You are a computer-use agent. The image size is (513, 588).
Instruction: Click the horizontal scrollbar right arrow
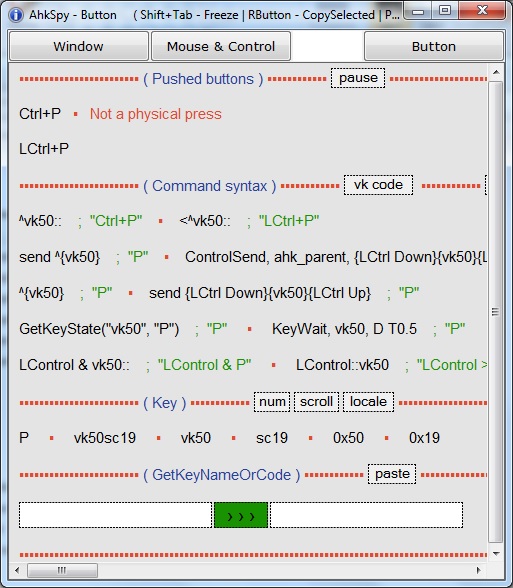click(478, 570)
